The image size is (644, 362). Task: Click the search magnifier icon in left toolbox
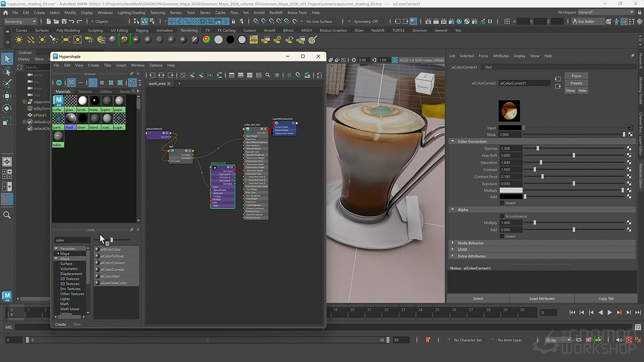(7, 215)
